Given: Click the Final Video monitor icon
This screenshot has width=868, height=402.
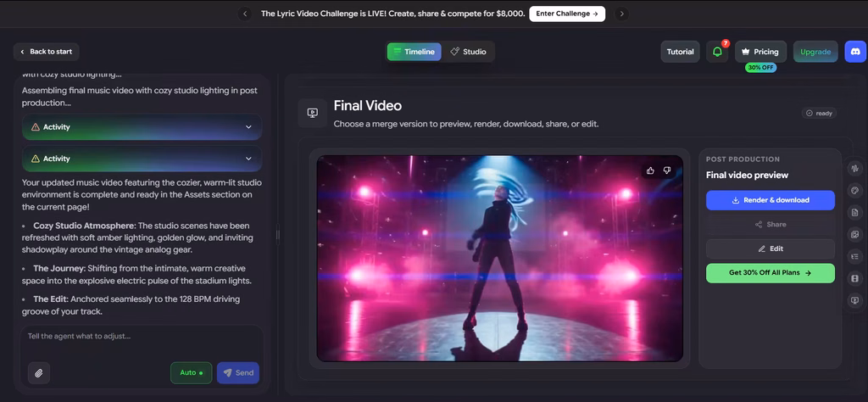Looking at the screenshot, I should pos(312,113).
